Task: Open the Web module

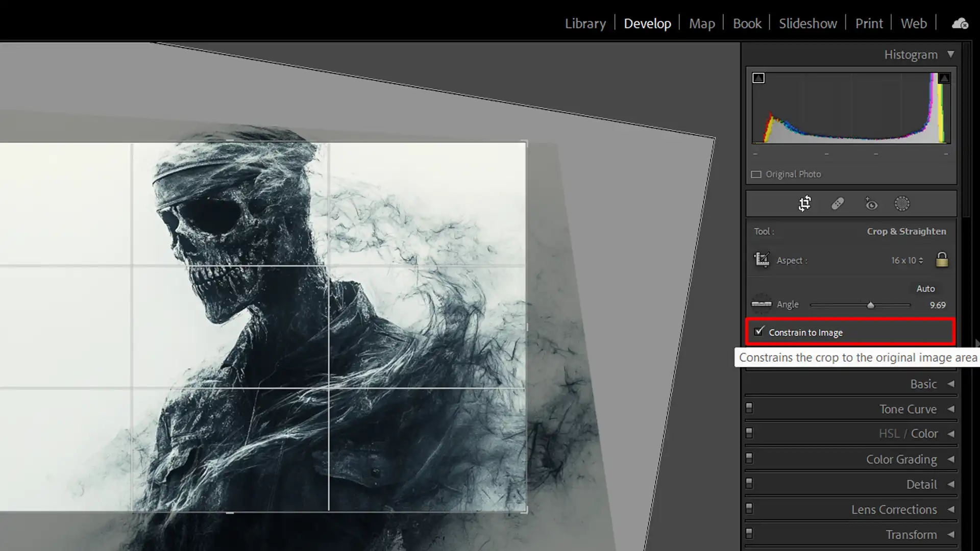Action: (914, 23)
